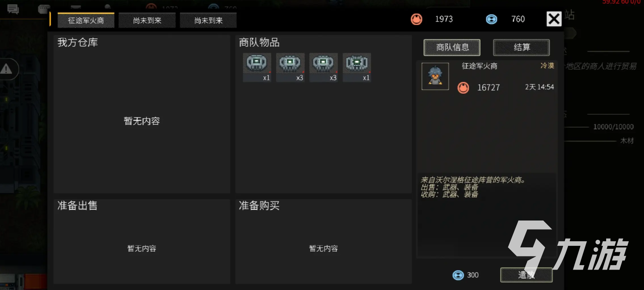The image size is (644, 290).
Task: Click the arms dealer avatar portrait
Action: (x=435, y=76)
